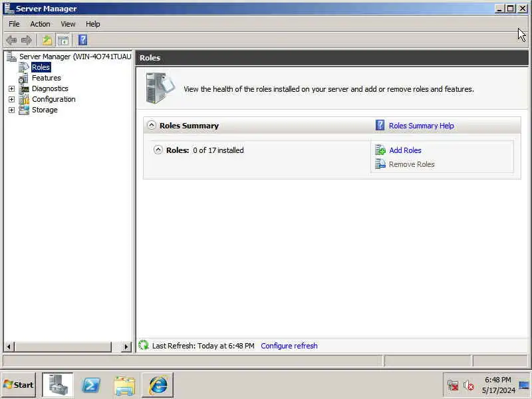Click the Roles Summary Help question icon

tap(380, 125)
